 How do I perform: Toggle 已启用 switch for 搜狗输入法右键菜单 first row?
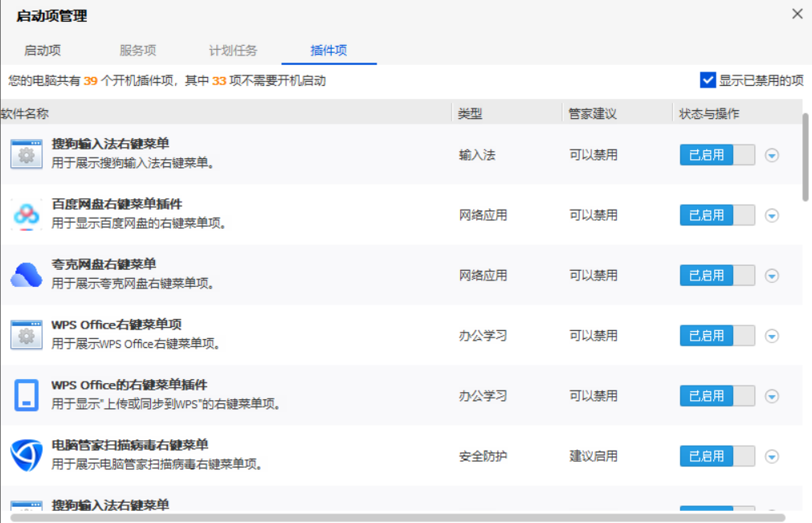point(717,155)
